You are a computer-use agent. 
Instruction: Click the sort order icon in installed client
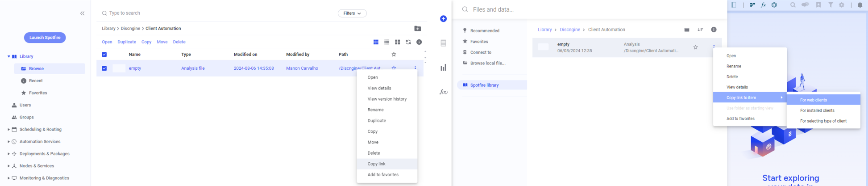coord(700,30)
